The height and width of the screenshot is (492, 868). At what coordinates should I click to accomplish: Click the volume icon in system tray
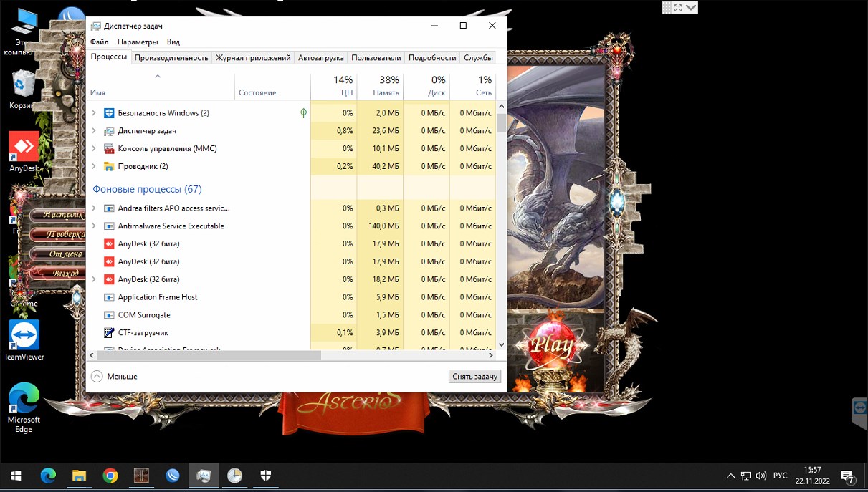(x=761, y=476)
